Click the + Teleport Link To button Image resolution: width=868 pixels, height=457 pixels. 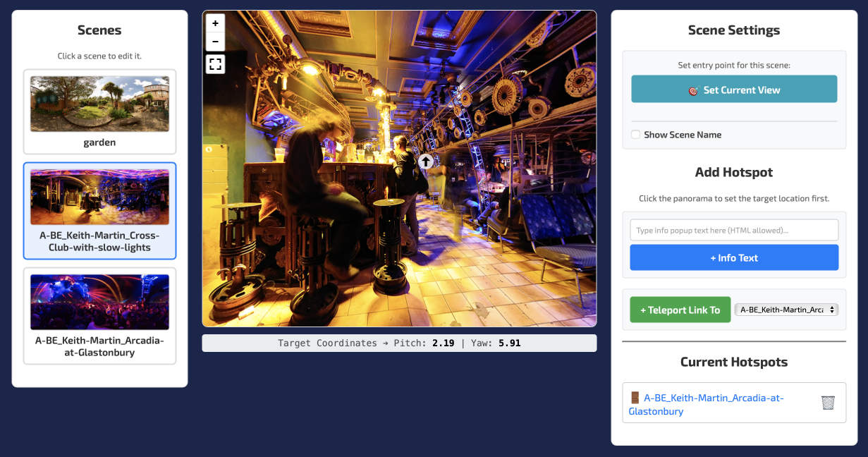[x=679, y=310]
